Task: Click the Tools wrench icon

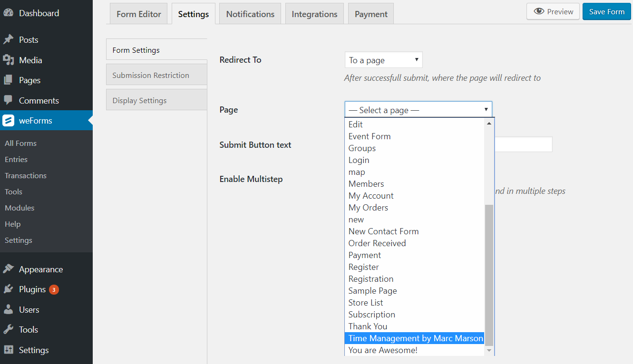Action: [x=8, y=329]
